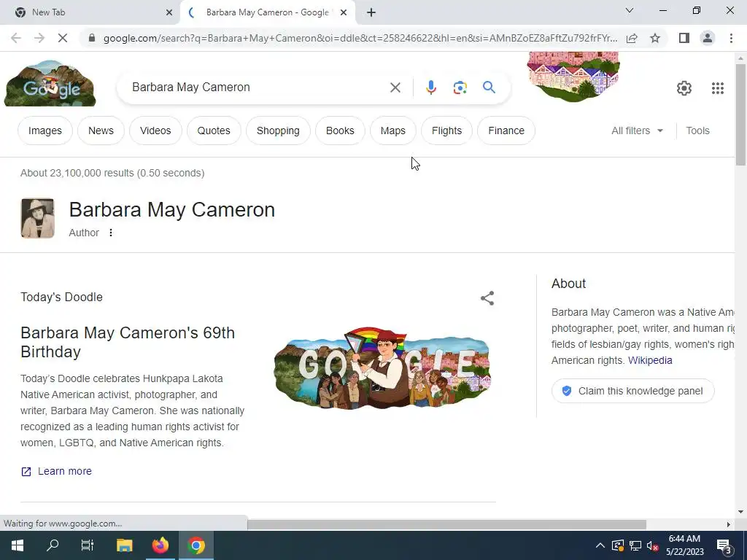Filter results by Videos
747x560 pixels.
click(x=155, y=131)
